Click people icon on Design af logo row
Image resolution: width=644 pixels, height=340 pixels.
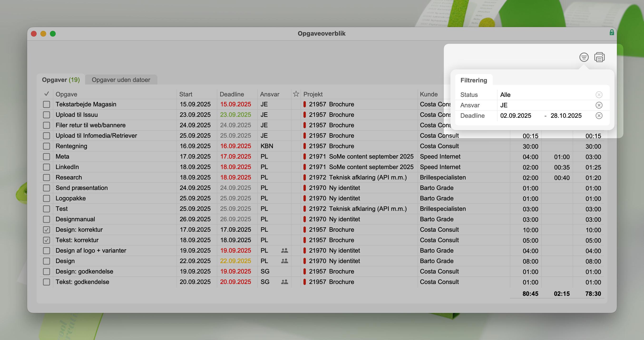284,250
